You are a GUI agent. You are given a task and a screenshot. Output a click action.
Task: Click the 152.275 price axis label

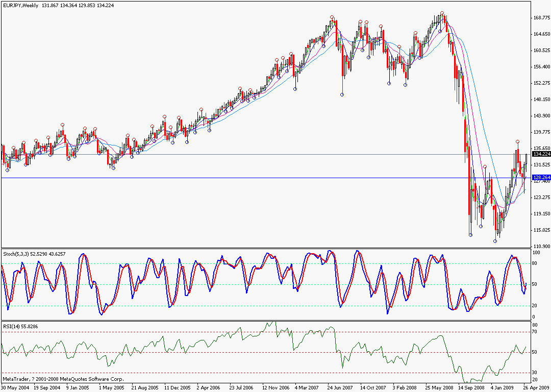click(541, 83)
